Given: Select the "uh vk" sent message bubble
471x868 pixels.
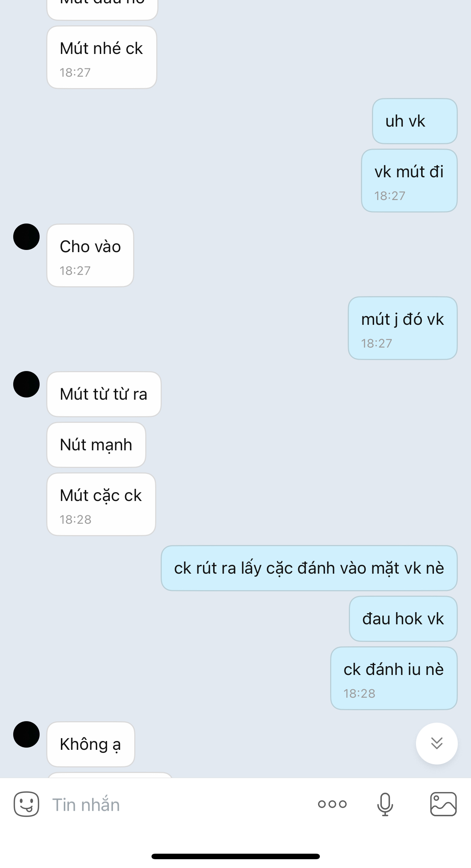Looking at the screenshot, I should [x=415, y=121].
